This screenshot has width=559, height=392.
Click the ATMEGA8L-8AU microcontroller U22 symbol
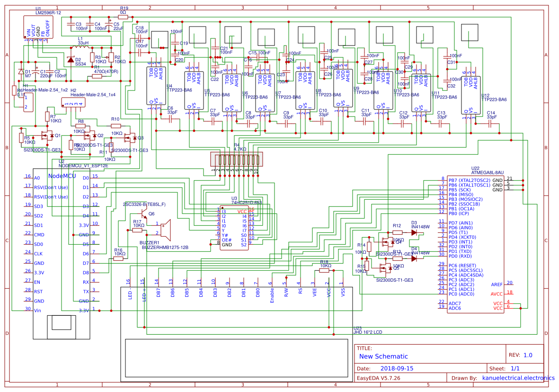click(x=476, y=241)
